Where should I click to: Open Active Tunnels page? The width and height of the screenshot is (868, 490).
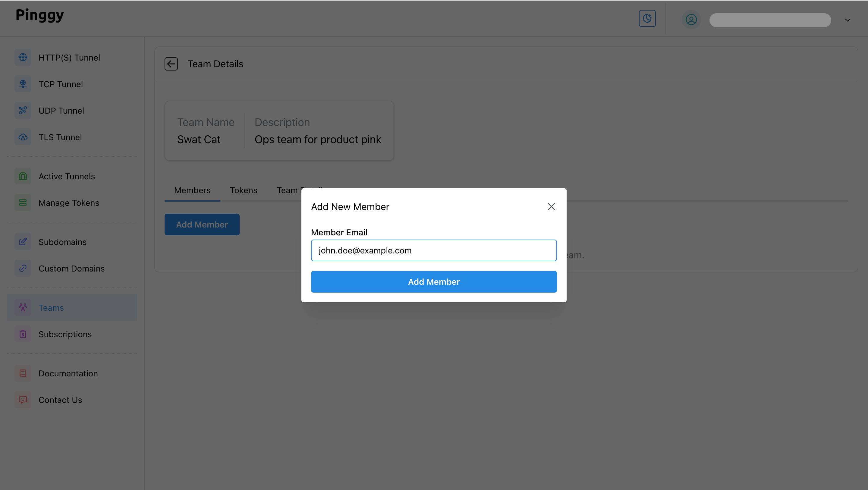72,176
